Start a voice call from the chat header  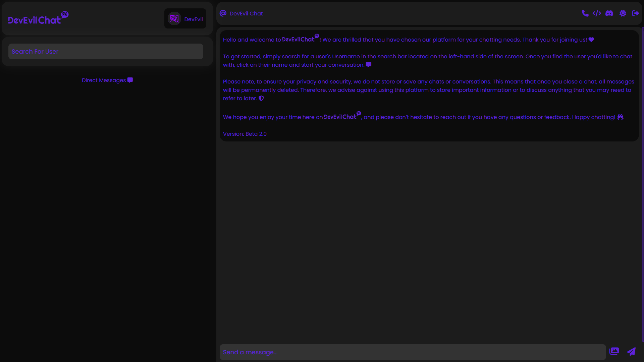point(585,13)
